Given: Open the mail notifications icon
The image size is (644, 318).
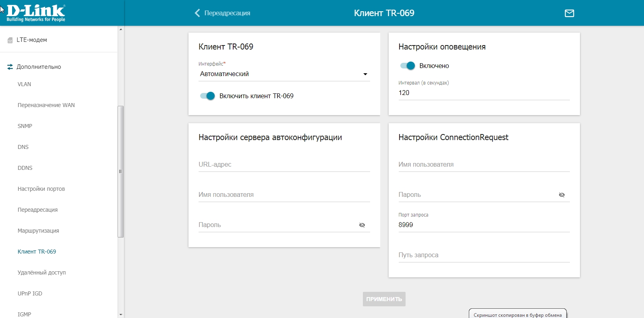Looking at the screenshot, I should (x=569, y=13).
